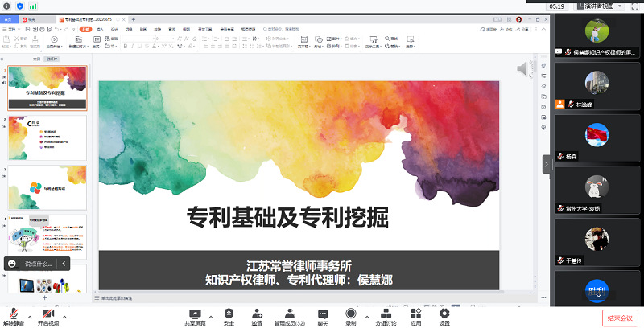The image size is (644, 328).
Task: Collapse the participant video sidebar
Action: [x=547, y=165]
